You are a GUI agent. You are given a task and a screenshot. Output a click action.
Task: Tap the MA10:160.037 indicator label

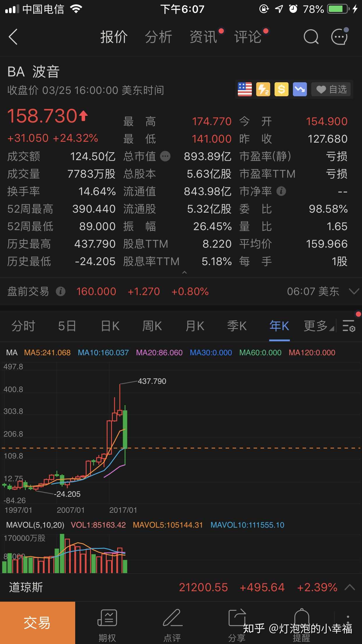103,352
